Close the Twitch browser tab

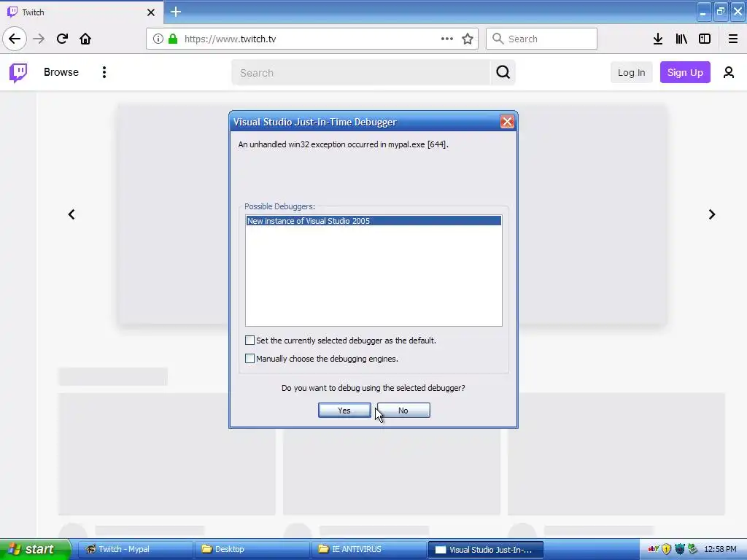pos(151,12)
